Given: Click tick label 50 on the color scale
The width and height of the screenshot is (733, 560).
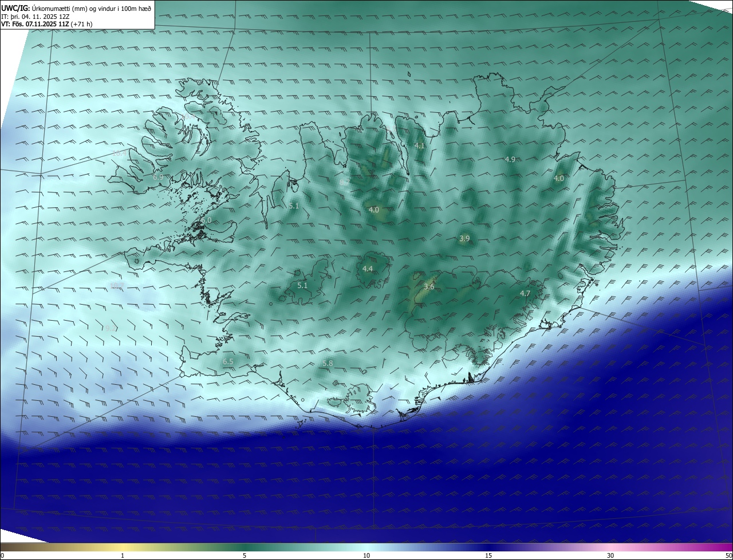Looking at the screenshot, I should pos(728,555).
